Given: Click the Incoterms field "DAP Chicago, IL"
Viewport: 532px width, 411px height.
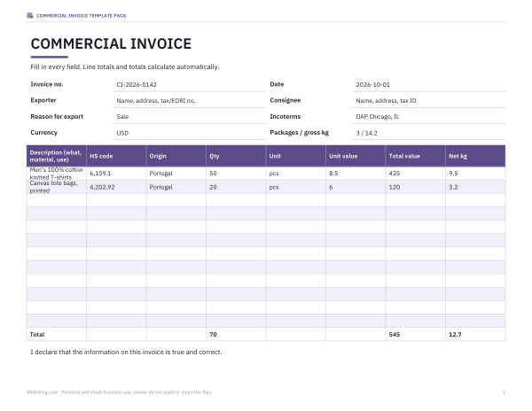Looking at the screenshot, I should [428, 117].
